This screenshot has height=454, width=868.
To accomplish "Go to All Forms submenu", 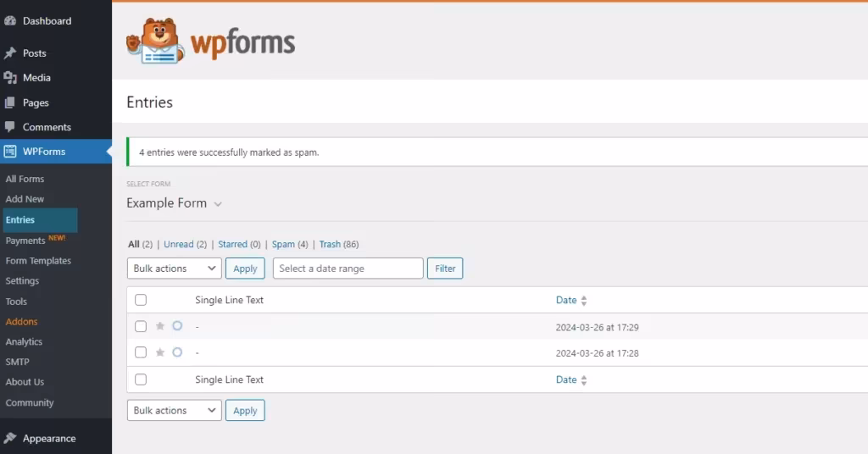I will tap(25, 179).
